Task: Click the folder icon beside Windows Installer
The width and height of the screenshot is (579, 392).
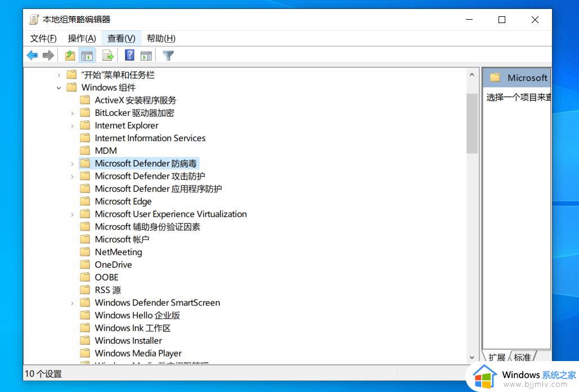Action: pos(86,340)
